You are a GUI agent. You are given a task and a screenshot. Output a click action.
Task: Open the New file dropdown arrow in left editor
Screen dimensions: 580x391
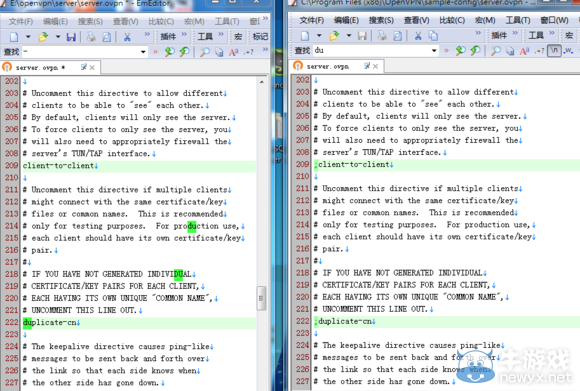pos(28,37)
